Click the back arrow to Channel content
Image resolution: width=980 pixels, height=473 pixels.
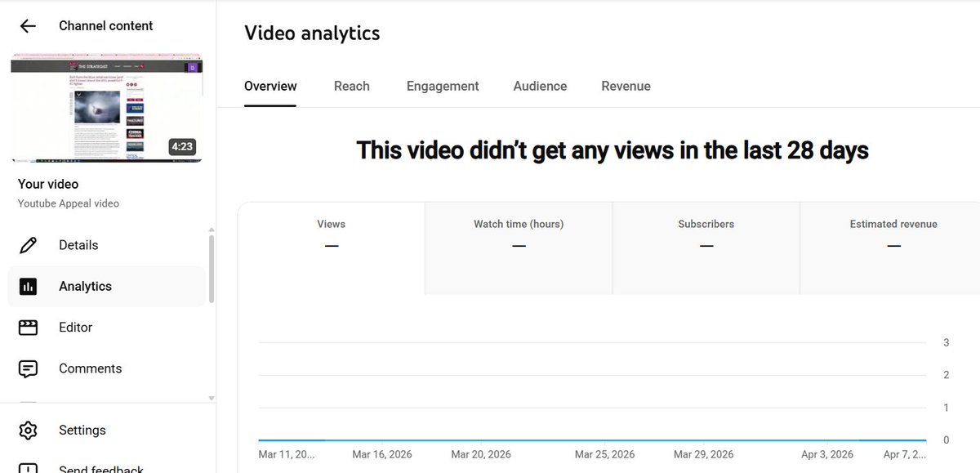28,26
